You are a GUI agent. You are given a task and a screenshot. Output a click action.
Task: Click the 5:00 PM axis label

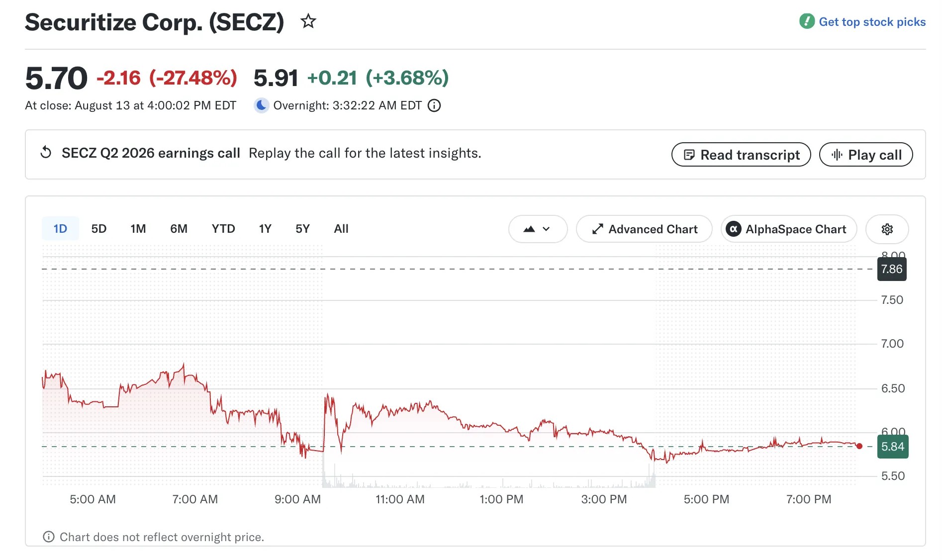pyautogui.click(x=706, y=499)
